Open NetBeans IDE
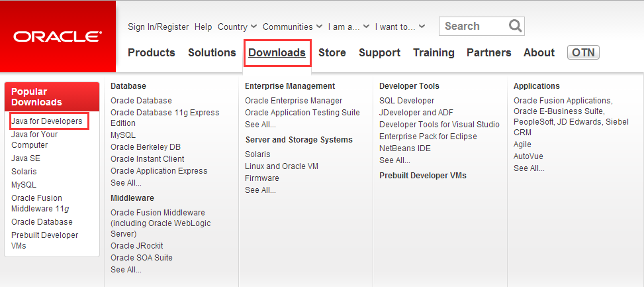 (405, 148)
